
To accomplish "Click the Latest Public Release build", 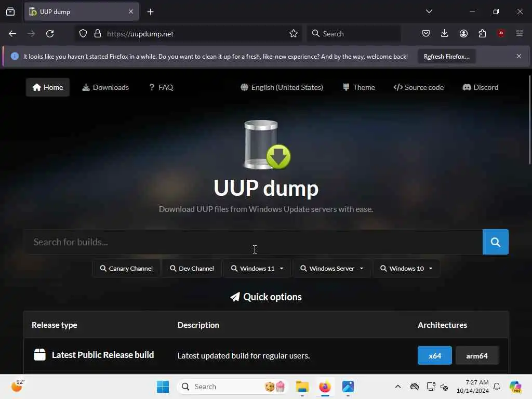I will tap(103, 355).
